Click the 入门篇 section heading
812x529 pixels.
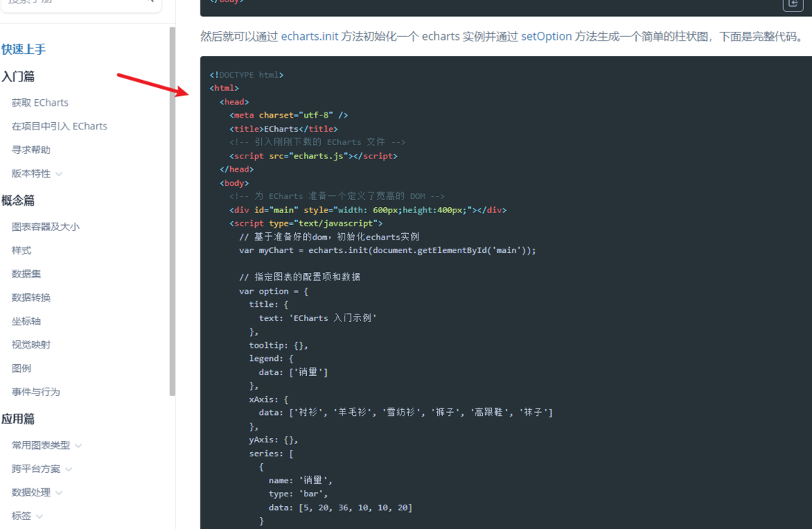tap(18, 76)
